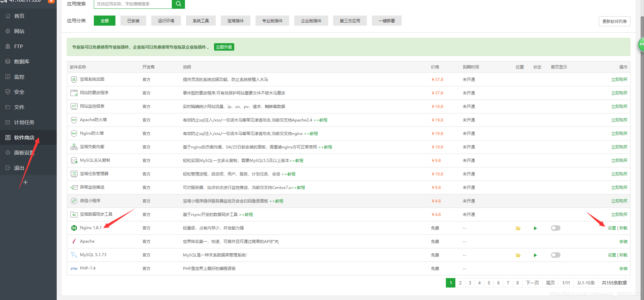
Task: Click the 异常监控推送 mail icon
Action: (x=74, y=187)
